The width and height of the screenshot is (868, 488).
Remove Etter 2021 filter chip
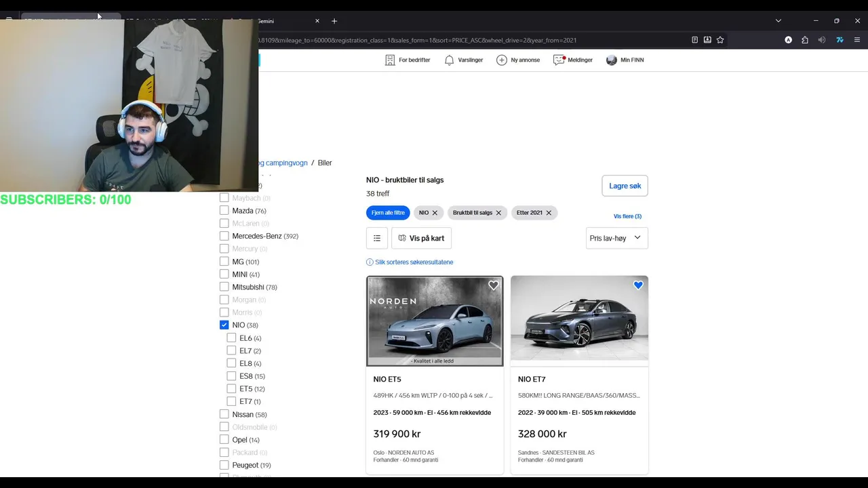pyautogui.click(x=549, y=213)
